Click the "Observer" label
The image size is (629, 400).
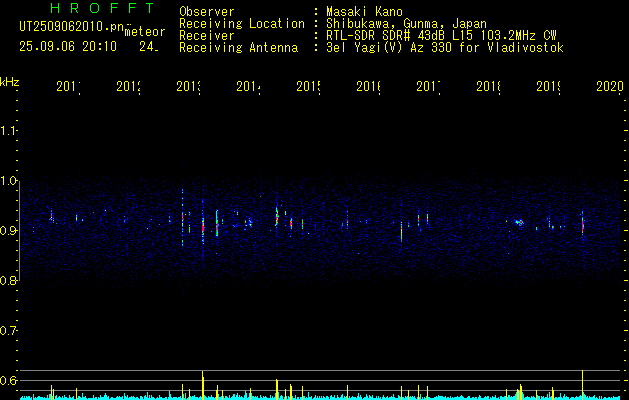click(x=207, y=11)
